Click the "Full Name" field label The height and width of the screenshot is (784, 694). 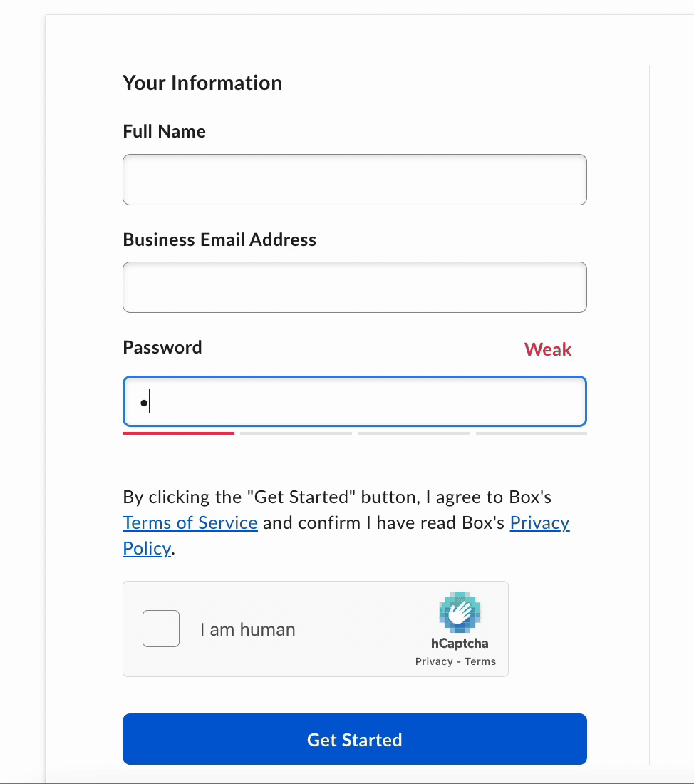coord(164,132)
